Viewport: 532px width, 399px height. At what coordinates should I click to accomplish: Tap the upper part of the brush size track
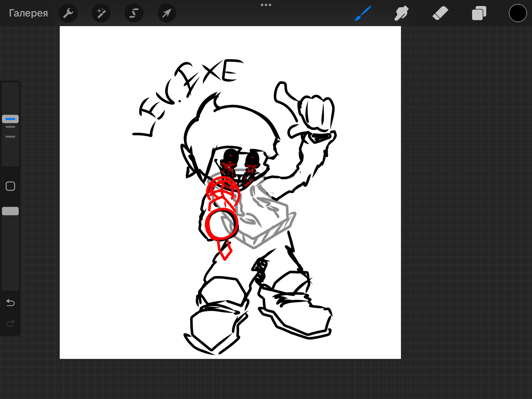10,96
